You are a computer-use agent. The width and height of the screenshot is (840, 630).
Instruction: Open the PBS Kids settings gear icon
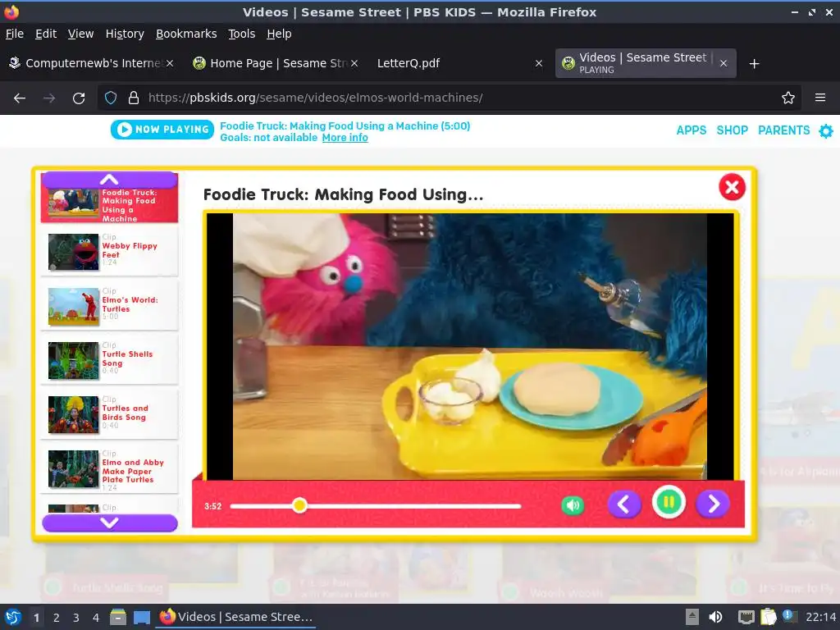pyautogui.click(x=826, y=130)
